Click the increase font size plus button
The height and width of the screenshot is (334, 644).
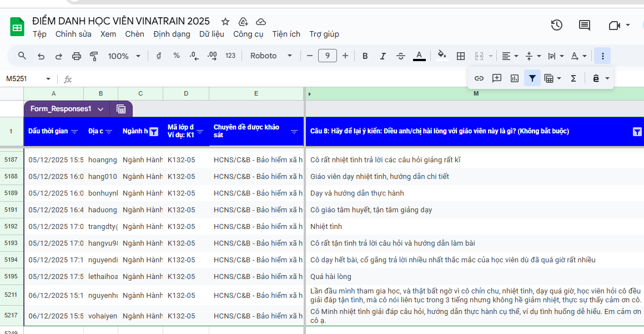345,56
